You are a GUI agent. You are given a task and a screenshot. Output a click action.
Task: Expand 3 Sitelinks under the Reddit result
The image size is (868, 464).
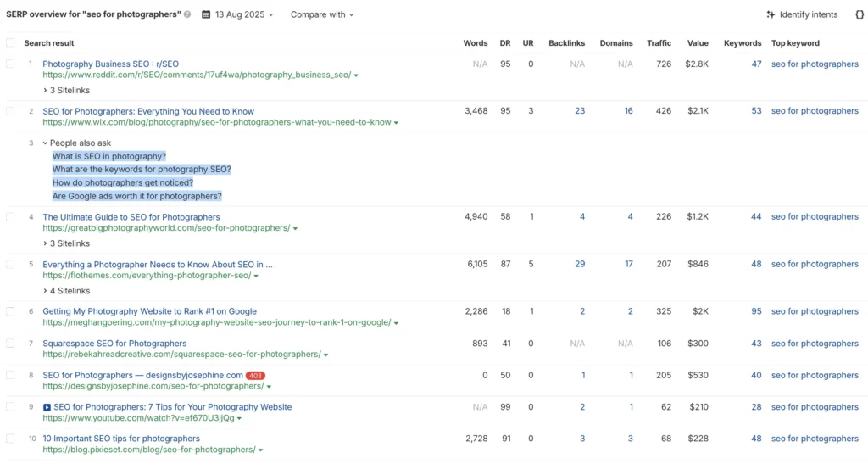coord(66,90)
